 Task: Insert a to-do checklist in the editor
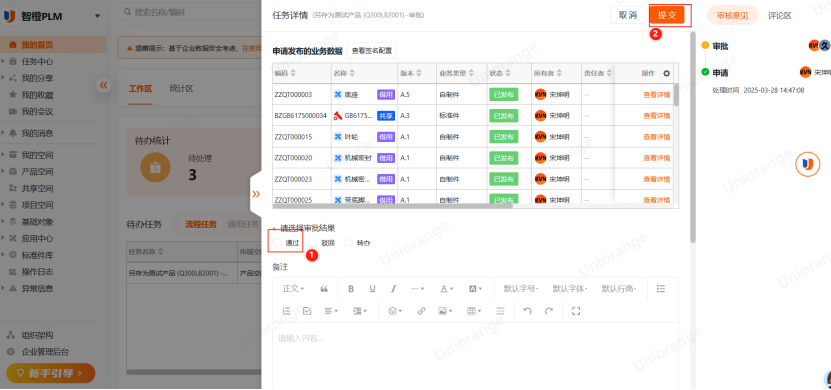click(307, 311)
